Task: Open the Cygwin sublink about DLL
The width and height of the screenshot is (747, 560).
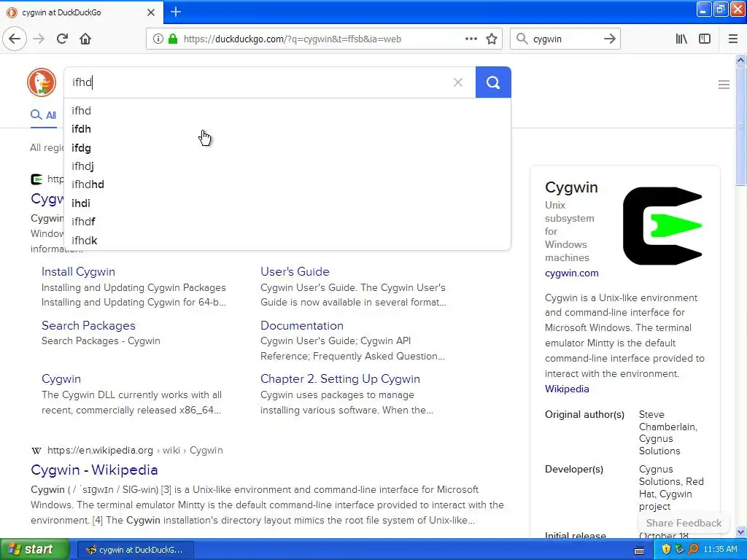Action: point(61,379)
